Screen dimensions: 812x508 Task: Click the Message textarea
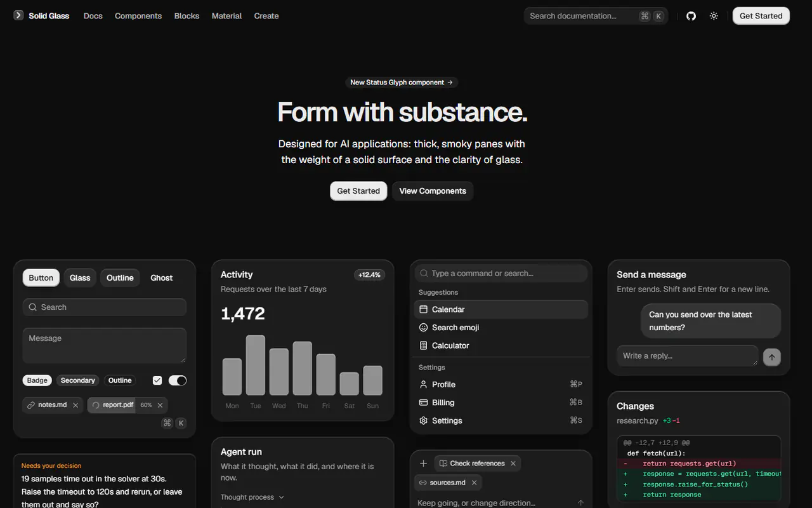tap(105, 345)
